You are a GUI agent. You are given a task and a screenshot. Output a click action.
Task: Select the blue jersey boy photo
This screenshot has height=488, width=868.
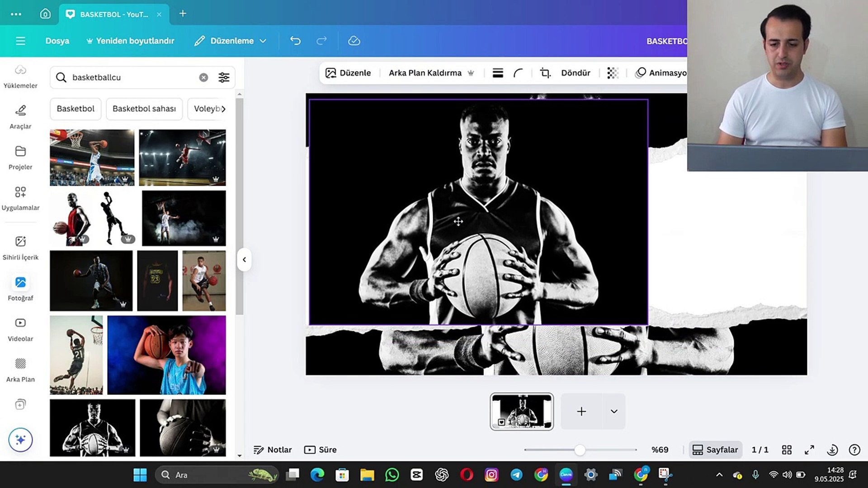[166, 355]
